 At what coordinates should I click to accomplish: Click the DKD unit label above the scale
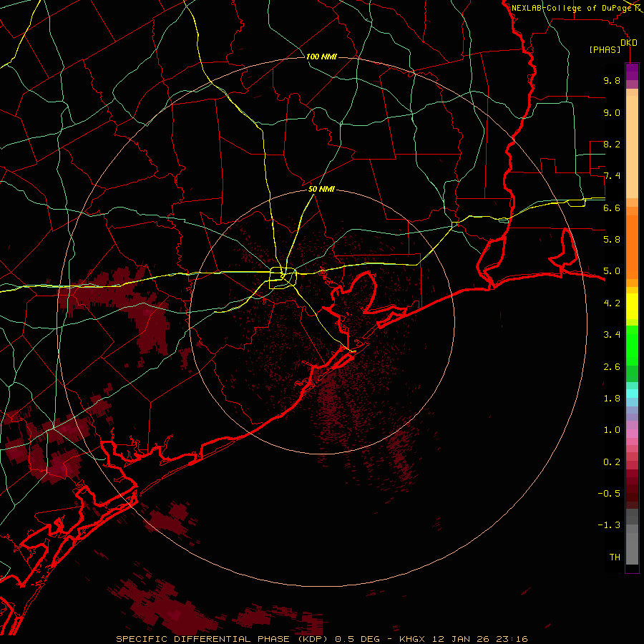click(x=629, y=43)
